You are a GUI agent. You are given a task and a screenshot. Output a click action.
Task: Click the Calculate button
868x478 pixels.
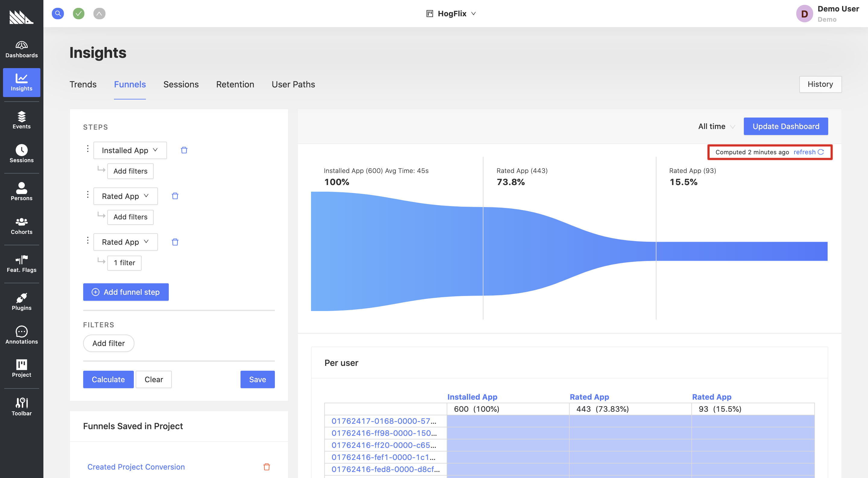click(x=108, y=379)
